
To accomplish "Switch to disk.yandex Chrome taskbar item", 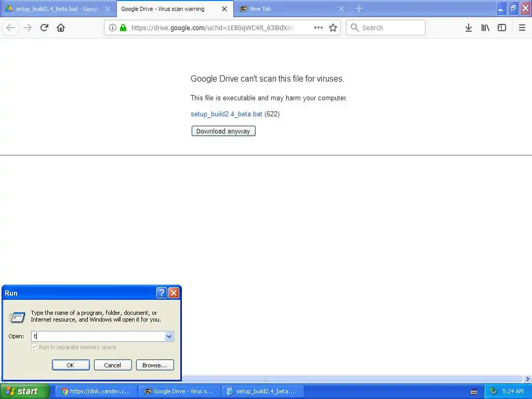I will pos(96,391).
